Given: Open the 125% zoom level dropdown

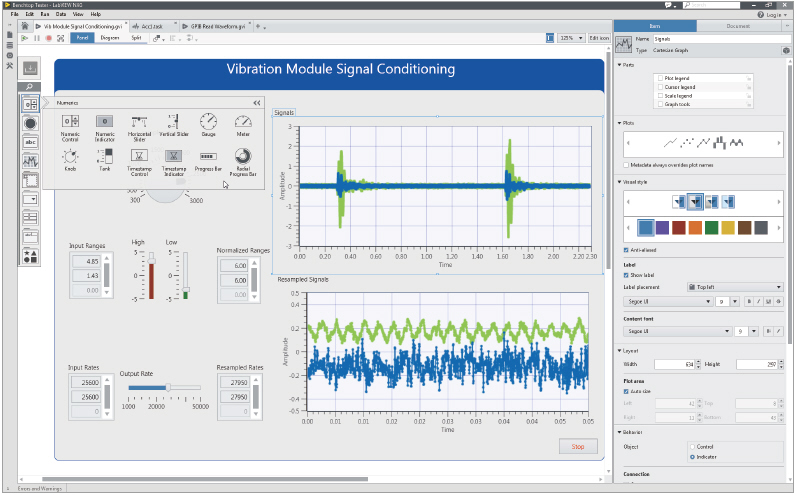Looking at the screenshot, I should click(x=571, y=37).
